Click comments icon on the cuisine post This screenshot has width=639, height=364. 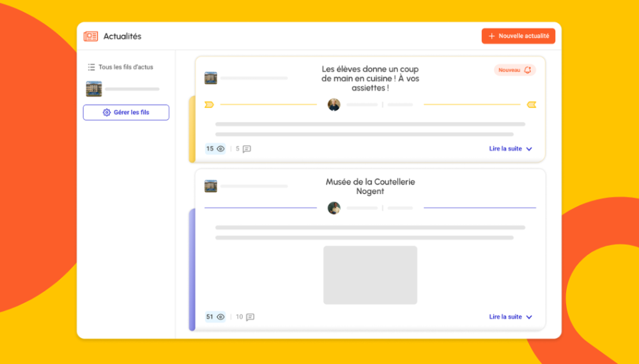[x=247, y=149]
